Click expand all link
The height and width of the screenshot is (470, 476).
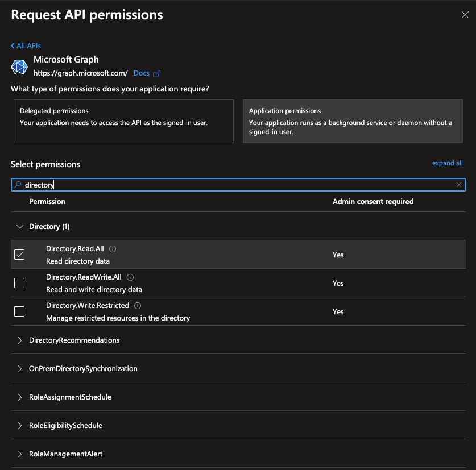click(x=447, y=163)
